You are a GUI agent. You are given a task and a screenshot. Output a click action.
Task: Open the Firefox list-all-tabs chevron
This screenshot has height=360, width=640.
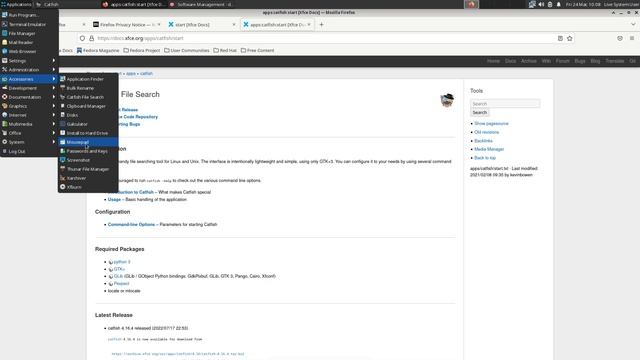click(633, 24)
